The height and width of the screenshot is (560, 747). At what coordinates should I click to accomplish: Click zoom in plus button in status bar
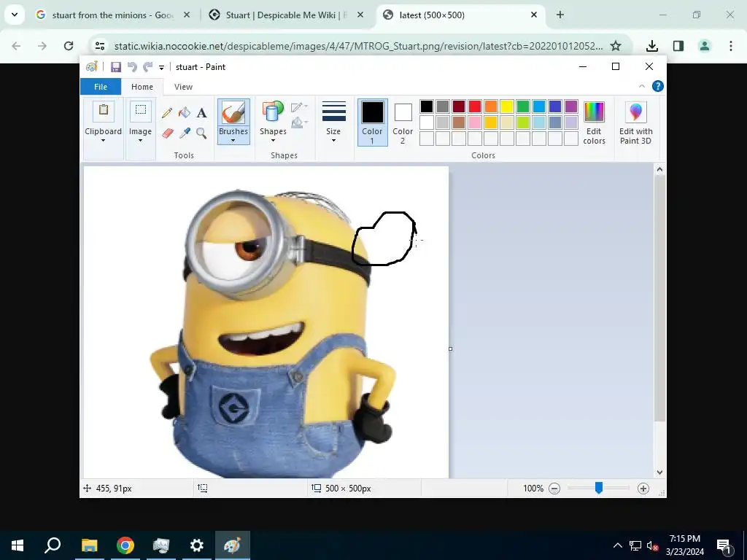click(x=643, y=488)
